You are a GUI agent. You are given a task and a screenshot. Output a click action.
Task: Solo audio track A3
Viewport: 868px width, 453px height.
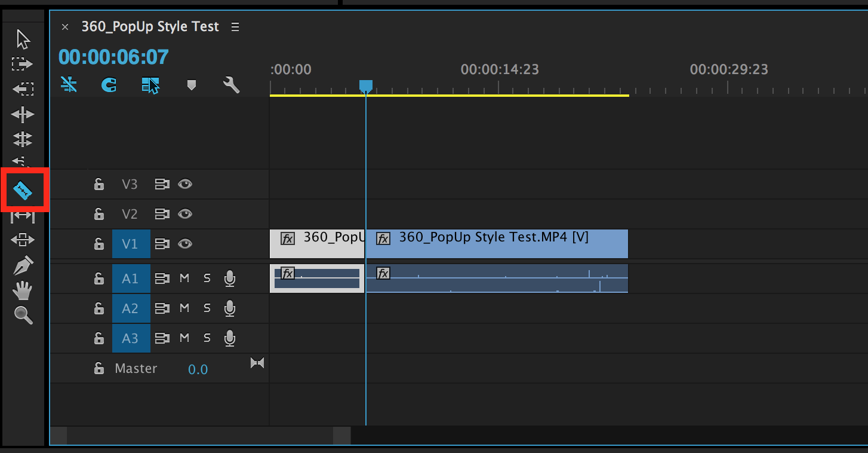[207, 338]
